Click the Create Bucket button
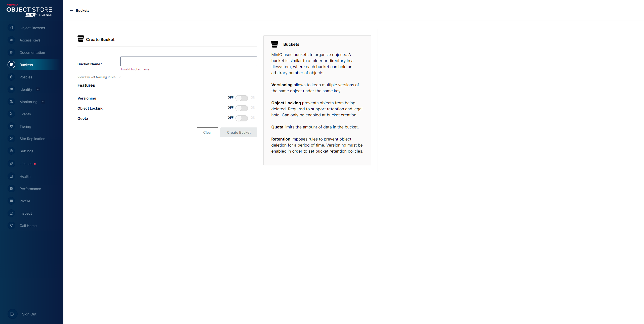 tap(239, 132)
